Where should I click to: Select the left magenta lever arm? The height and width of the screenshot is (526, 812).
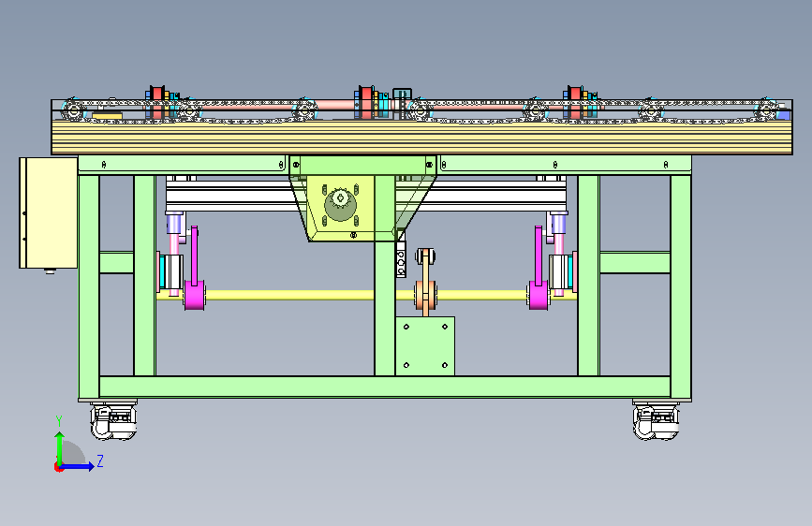(195, 270)
